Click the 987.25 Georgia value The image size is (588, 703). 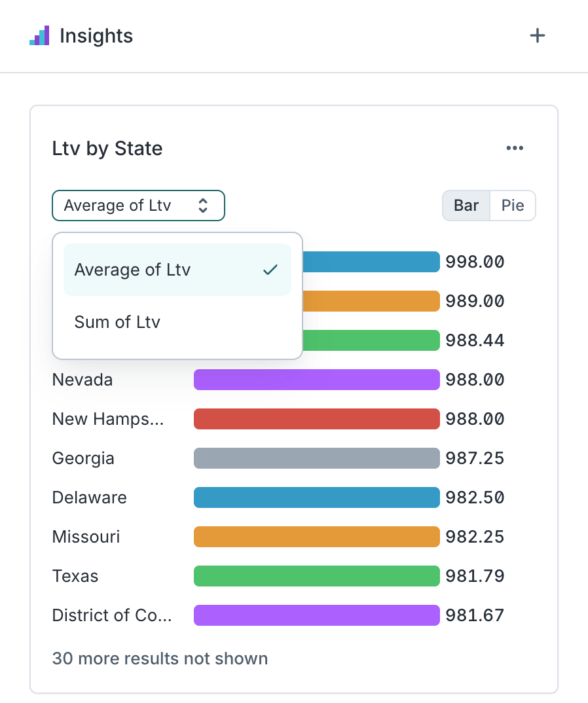475,458
